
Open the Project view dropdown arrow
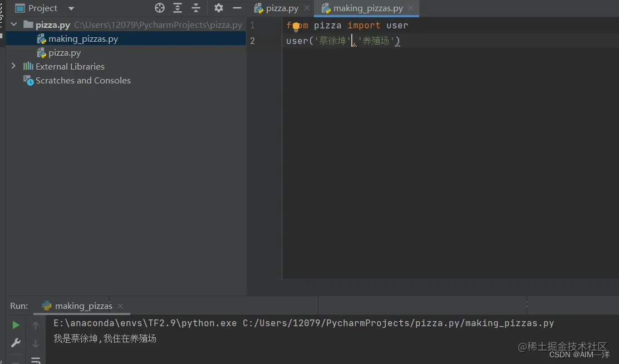[71, 8]
